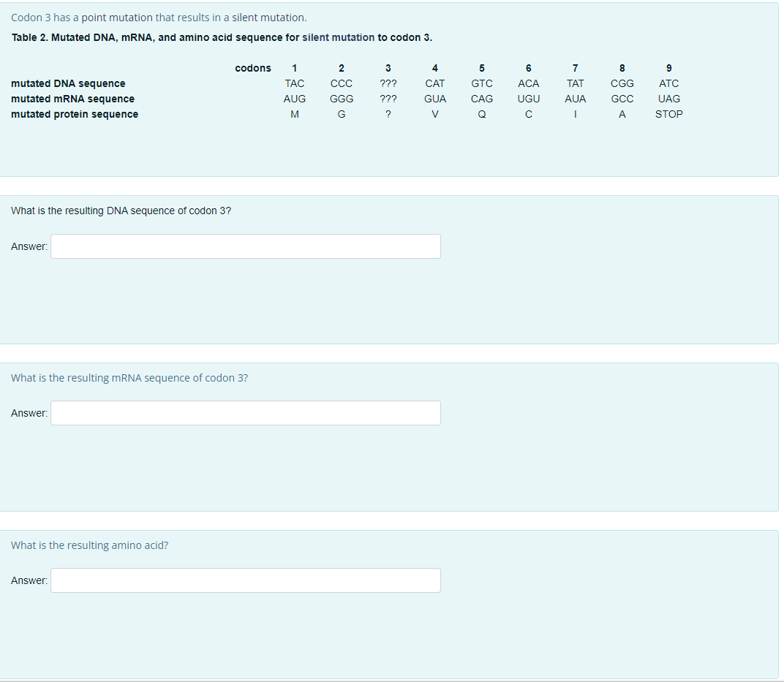Select the mutated DNA sequence row label
Screen dimensions: 784x682
tap(68, 83)
